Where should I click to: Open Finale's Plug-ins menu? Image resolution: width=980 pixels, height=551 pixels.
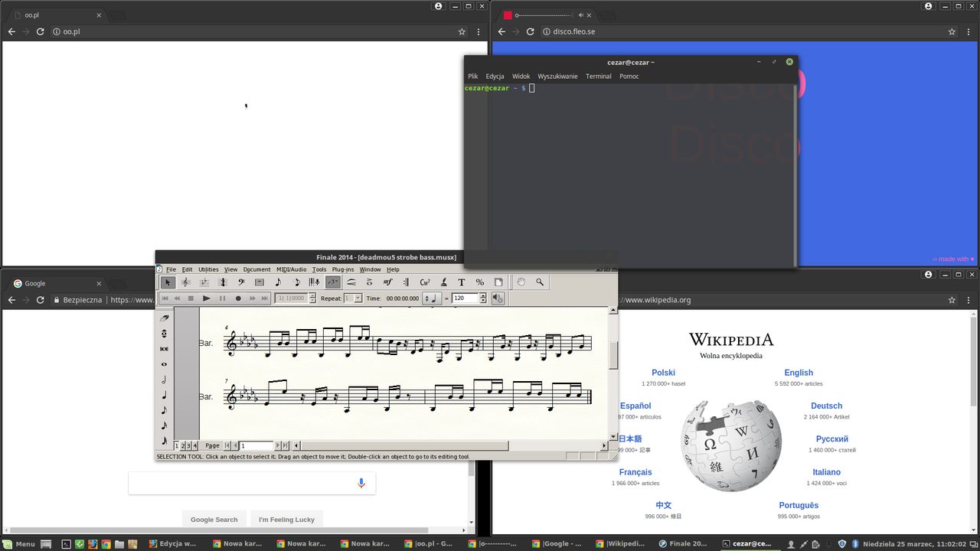(343, 269)
